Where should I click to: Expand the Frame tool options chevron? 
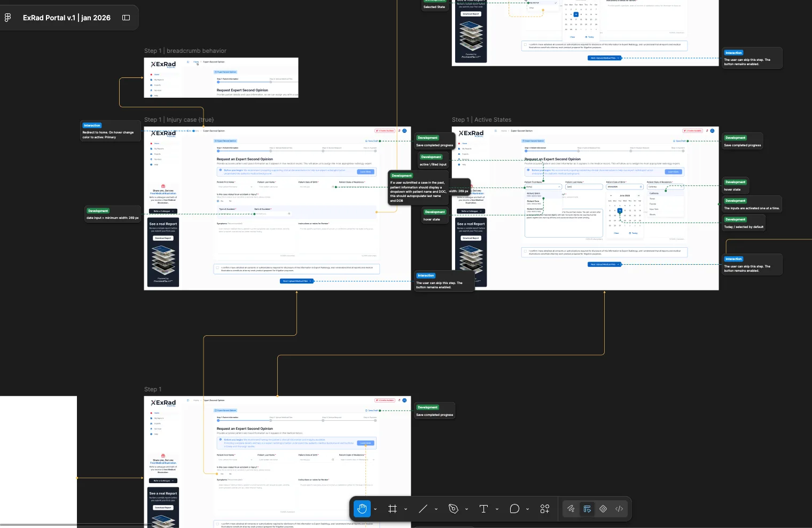pyautogui.click(x=405, y=509)
